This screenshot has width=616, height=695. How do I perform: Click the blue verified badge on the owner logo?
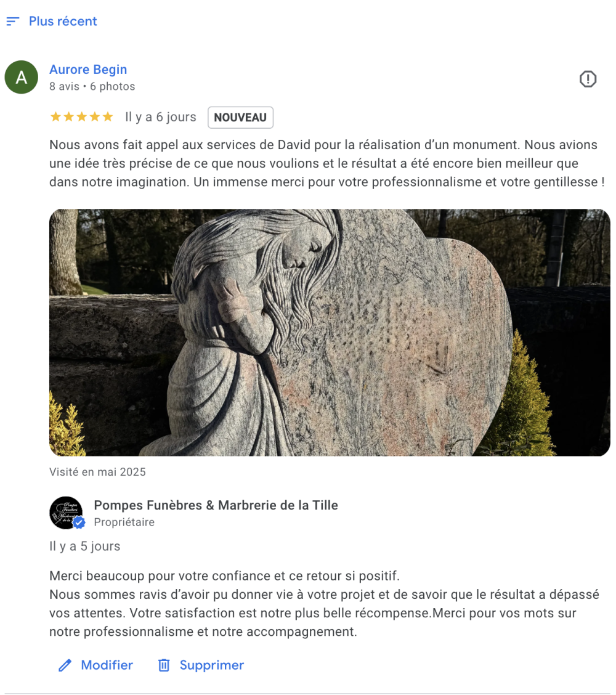79,524
